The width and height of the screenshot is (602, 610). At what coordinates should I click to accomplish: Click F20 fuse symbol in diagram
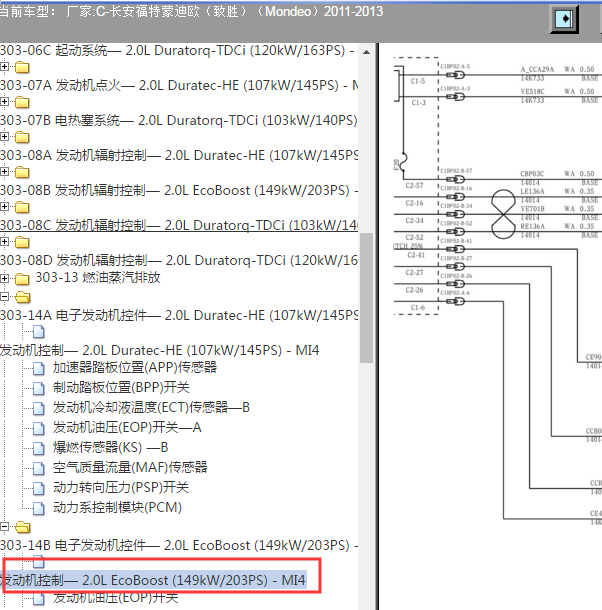coord(402,163)
